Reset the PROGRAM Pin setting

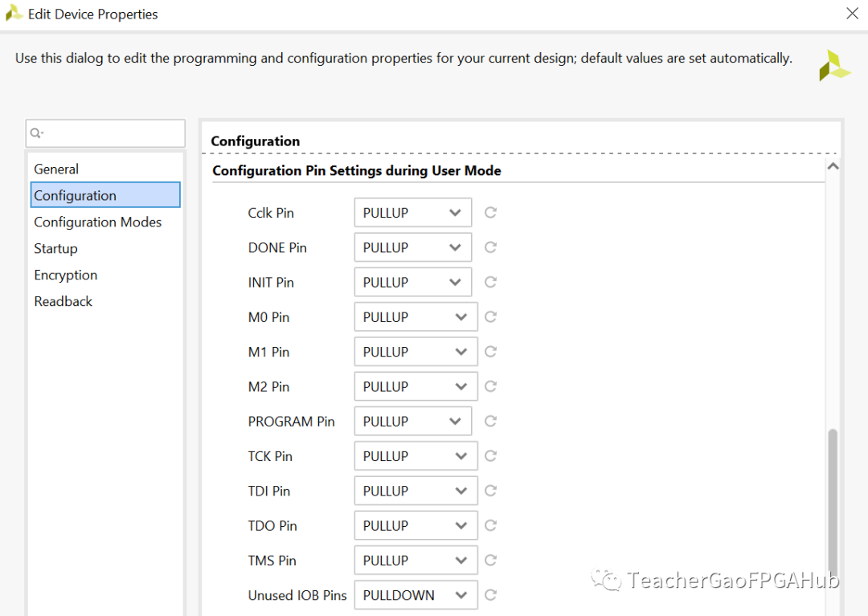coord(490,422)
